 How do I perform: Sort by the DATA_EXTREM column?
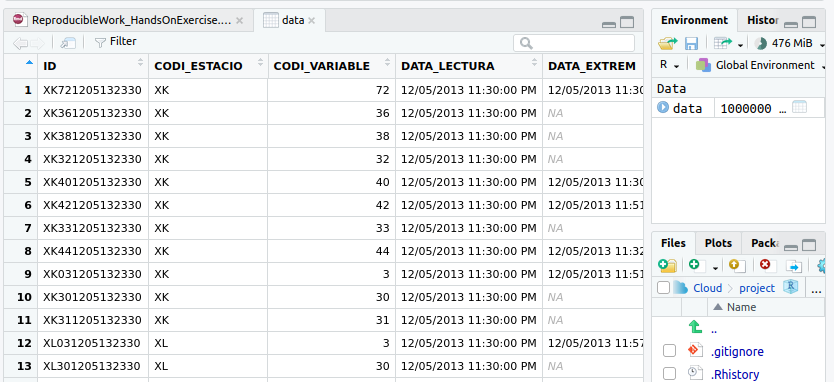pyautogui.click(x=593, y=66)
